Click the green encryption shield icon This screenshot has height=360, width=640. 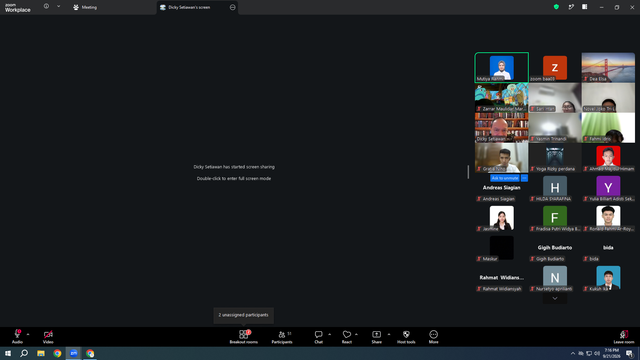tap(556, 7)
